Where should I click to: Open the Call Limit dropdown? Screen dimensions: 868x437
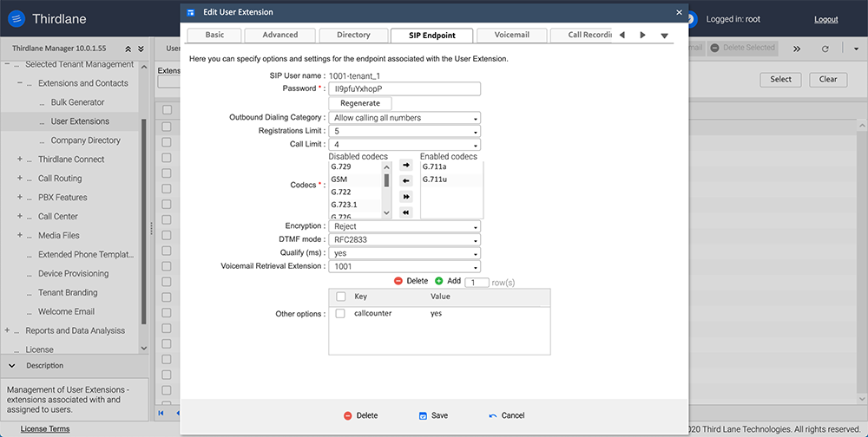click(x=404, y=145)
